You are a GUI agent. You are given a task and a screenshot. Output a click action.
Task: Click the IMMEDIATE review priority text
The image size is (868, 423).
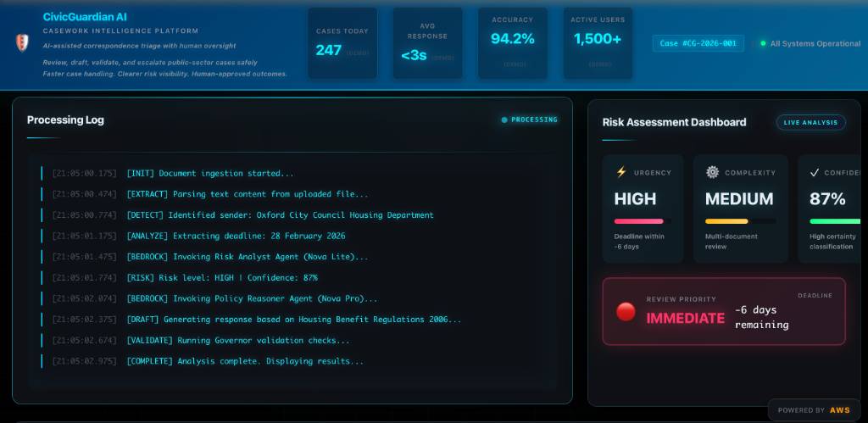point(685,319)
